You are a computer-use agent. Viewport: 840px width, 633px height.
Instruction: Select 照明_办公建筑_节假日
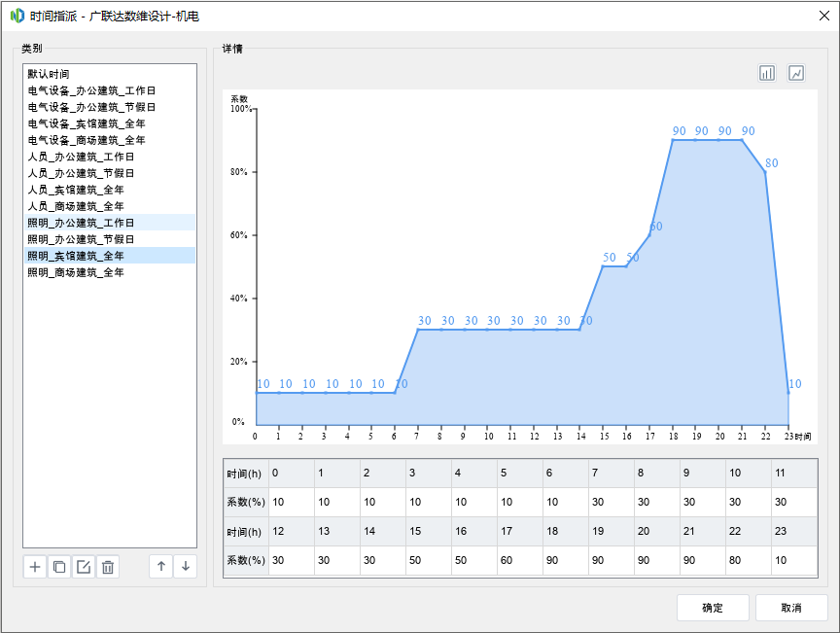point(109,239)
